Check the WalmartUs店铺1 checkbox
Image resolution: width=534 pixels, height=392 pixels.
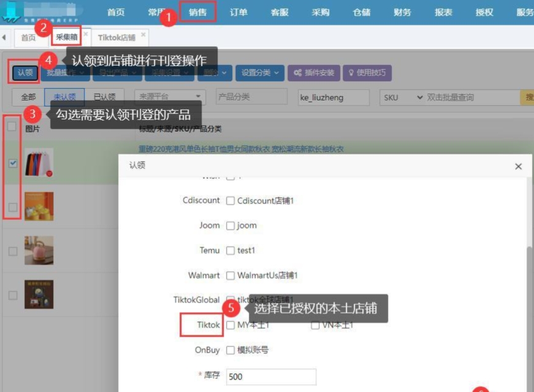click(229, 275)
